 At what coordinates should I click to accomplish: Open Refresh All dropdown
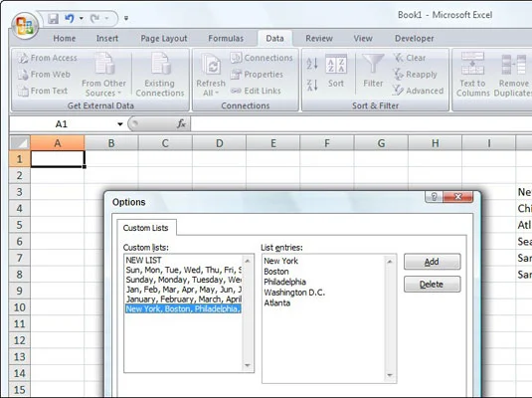[211, 88]
